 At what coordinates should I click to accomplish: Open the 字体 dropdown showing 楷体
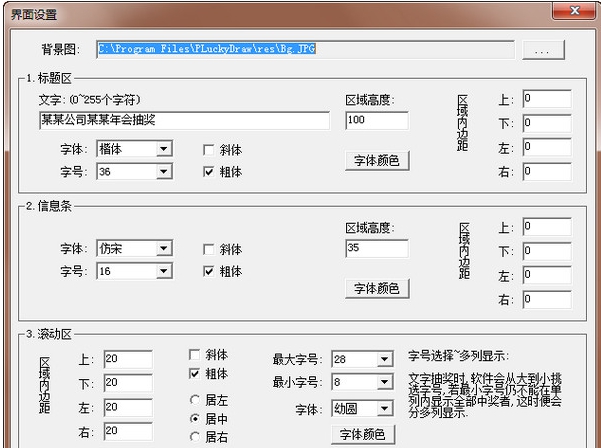[x=135, y=149]
